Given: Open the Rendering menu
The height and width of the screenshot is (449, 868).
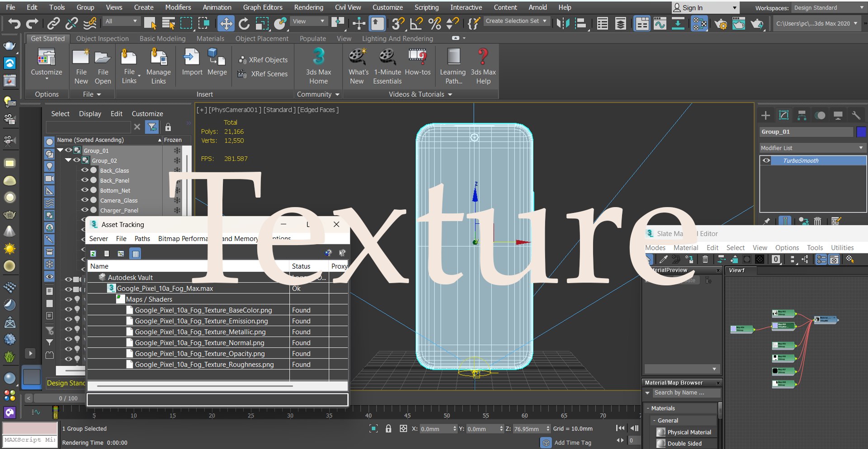Looking at the screenshot, I should [x=308, y=7].
